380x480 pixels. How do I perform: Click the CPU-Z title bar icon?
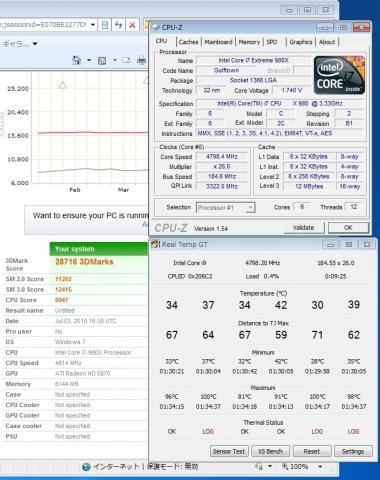pos(156,27)
